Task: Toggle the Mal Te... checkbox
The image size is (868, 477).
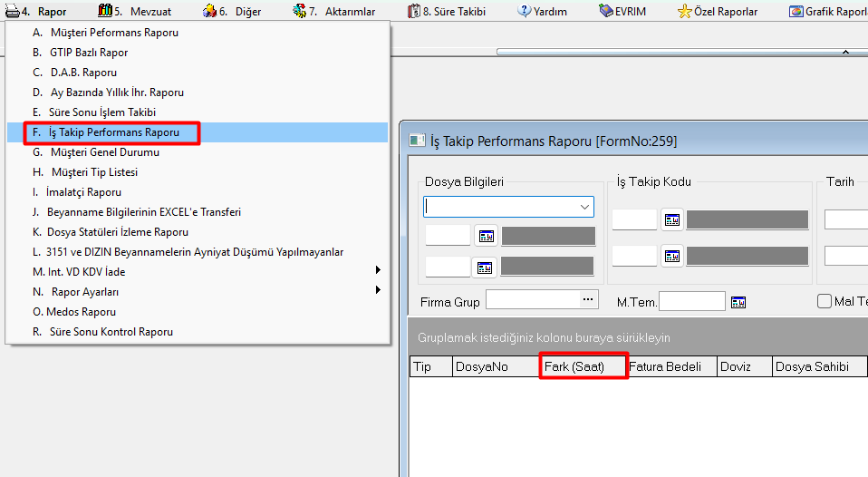Action: [825, 301]
